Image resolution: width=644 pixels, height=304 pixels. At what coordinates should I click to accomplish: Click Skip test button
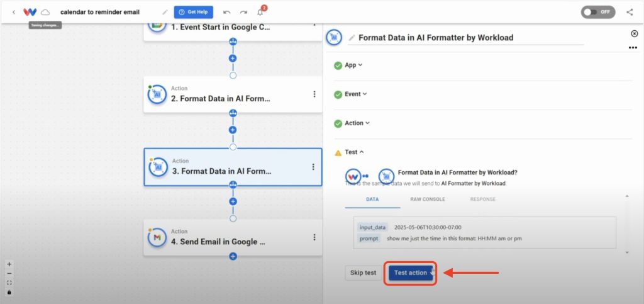coord(363,273)
